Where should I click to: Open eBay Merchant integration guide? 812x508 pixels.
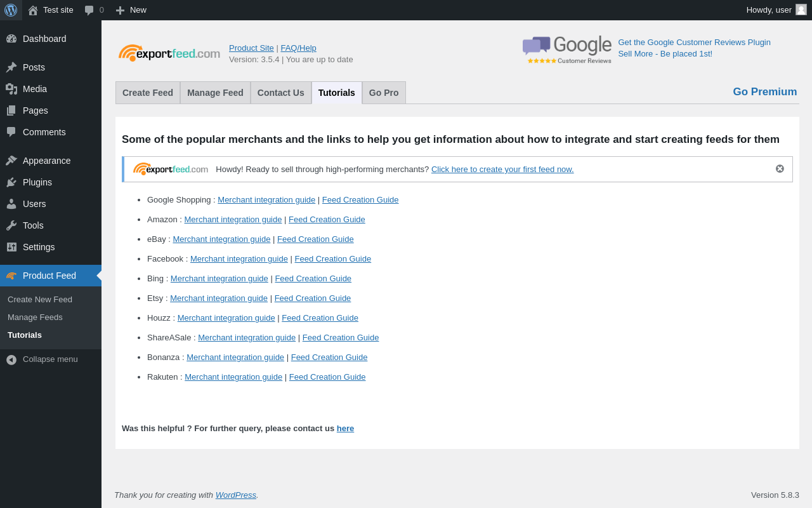(221, 239)
